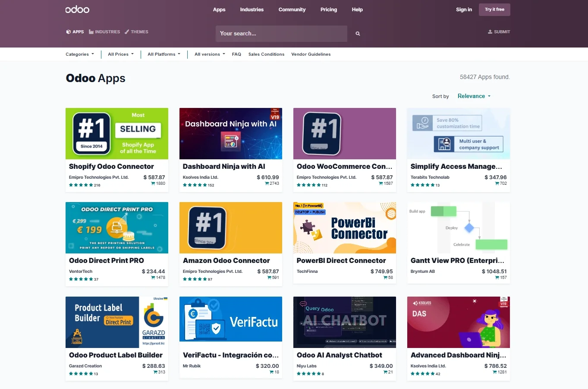Click the Gantt View PRO title

(x=457, y=261)
